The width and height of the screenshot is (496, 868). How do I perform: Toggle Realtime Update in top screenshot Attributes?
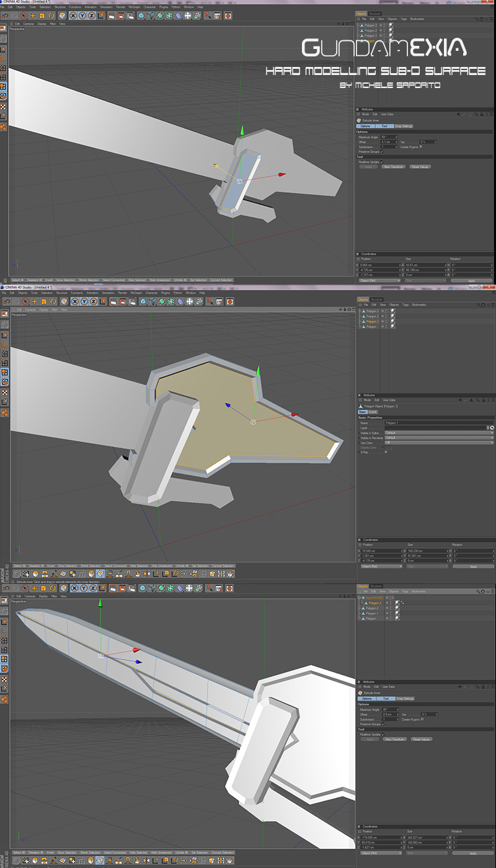point(382,162)
